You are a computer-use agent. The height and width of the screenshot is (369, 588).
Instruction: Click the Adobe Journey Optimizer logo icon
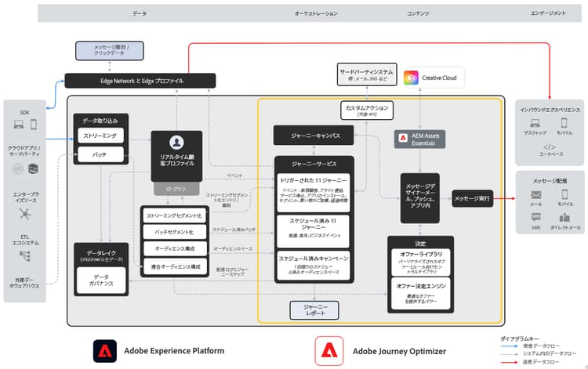click(x=329, y=351)
